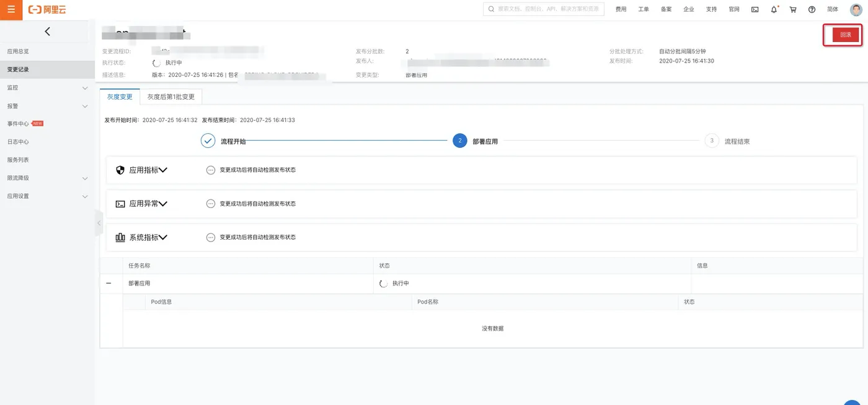Click the 自动分批间隔5分钟 value
The image size is (868, 405).
682,51
